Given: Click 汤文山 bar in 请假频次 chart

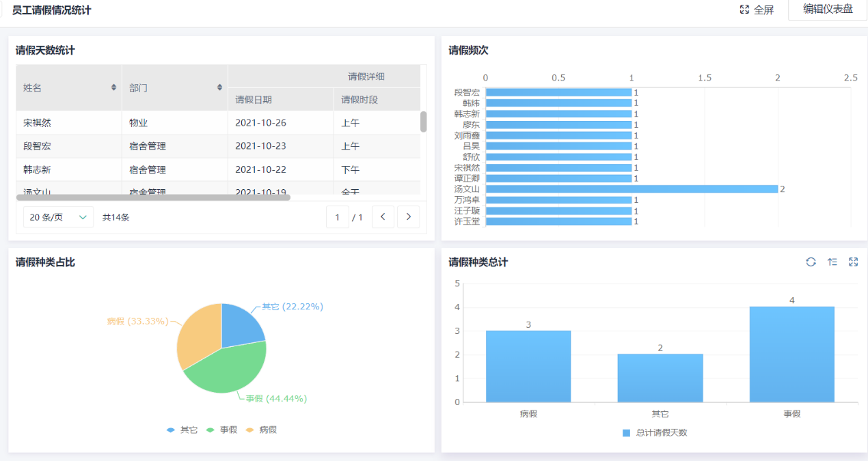Looking at the screenshot, I should 632,189.
